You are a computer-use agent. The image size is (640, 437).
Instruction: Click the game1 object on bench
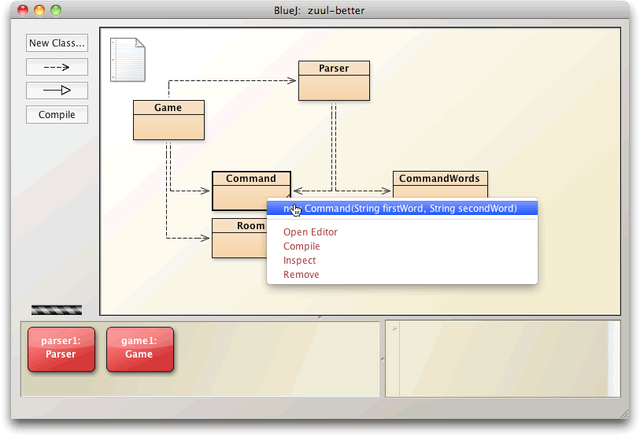pyautogui.click(x=139, y=350)
